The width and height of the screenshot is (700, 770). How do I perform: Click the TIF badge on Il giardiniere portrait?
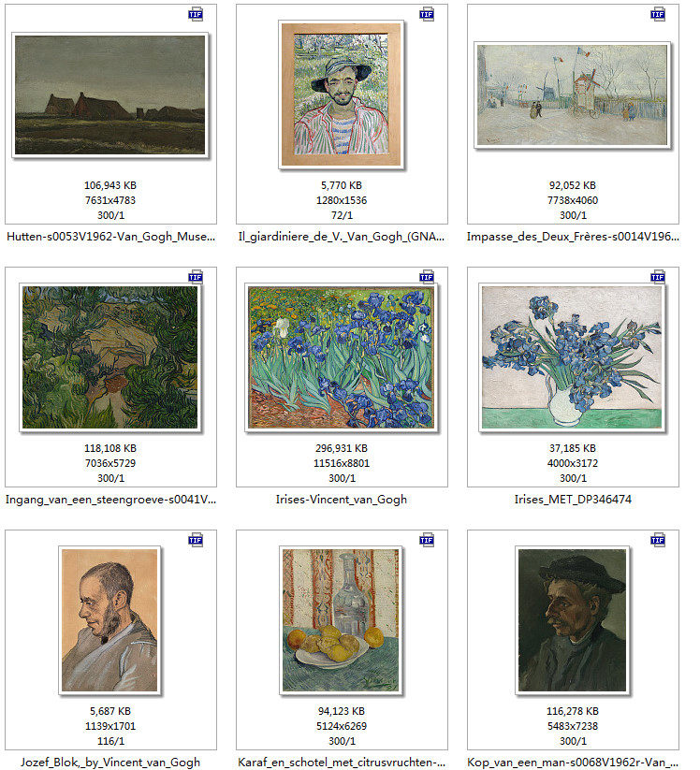[x=427, y=14]
